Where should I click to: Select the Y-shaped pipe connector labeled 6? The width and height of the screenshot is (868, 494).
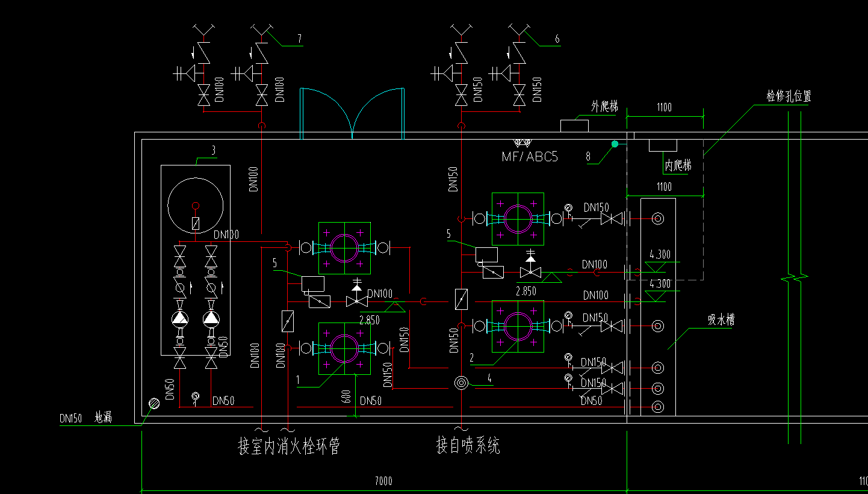coord(519,29)
